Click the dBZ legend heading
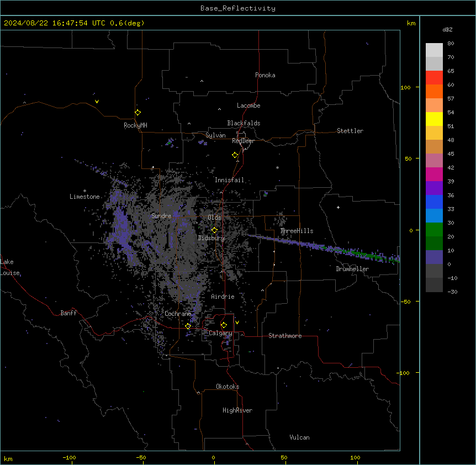Viewport: 476px width, 465px height. (x=447, y=29)
